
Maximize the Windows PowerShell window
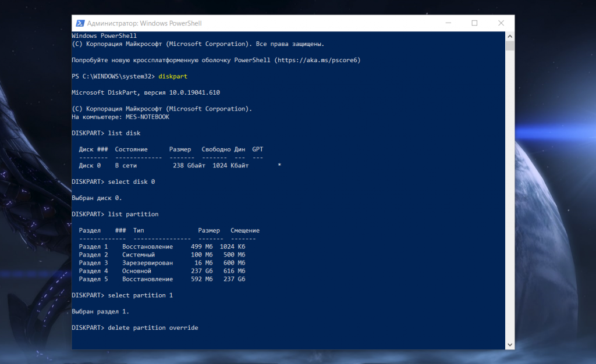pos(474,23)
